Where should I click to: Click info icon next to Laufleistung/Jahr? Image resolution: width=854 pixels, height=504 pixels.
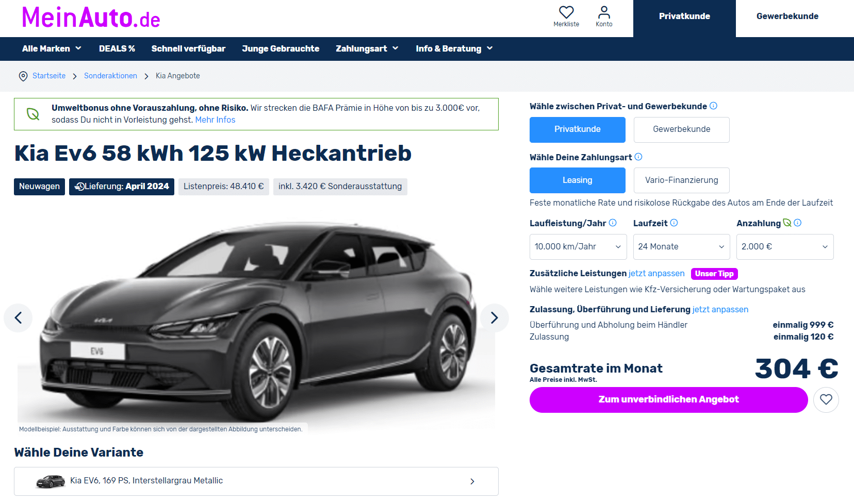pyautogui.click(x=613, y=223)
